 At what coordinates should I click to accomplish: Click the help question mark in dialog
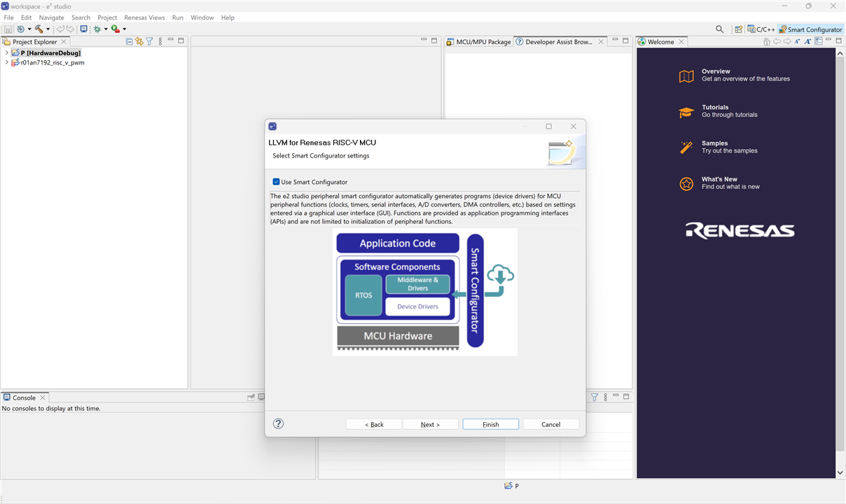(278, 423)
